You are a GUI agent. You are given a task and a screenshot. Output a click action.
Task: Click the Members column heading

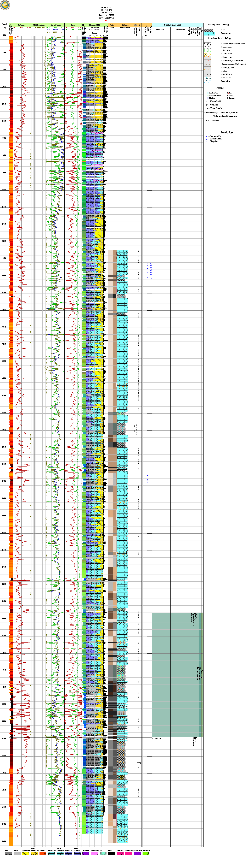pyautogui.click(x=160, y=30)
